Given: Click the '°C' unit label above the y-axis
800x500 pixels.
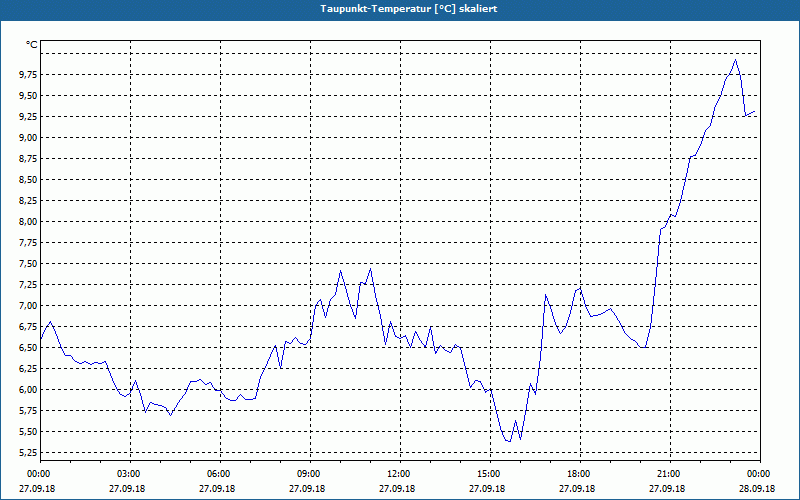Looking at the screenshot, I should (x=32, y=45).
